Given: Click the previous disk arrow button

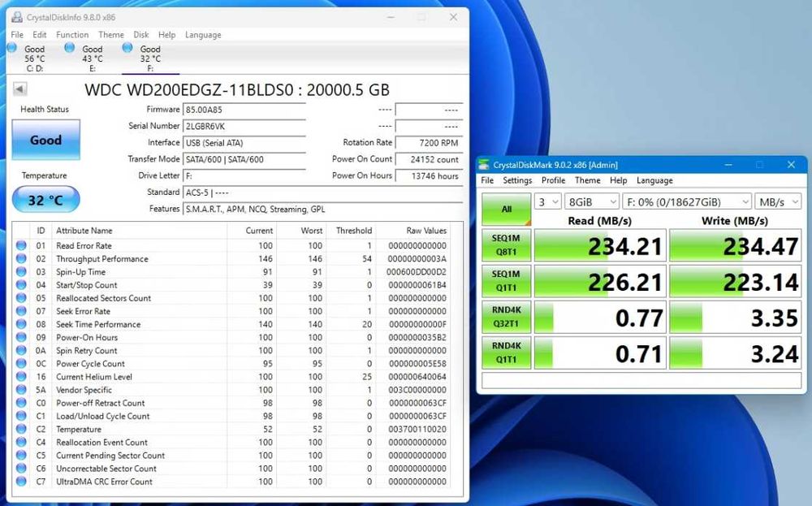Looking at the screenshot, I should (19, 89).
